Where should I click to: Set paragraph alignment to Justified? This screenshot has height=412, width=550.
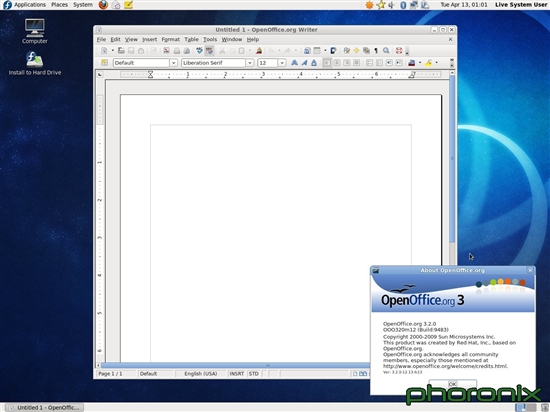pyautogui.click(x=356, y=63)
